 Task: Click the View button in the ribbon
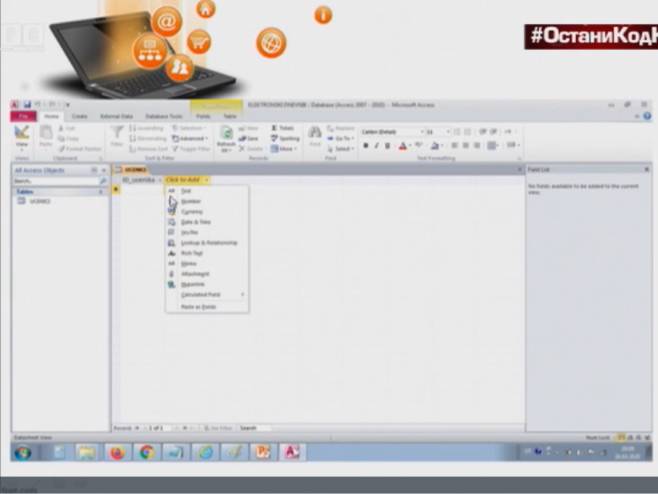(22, 138)
